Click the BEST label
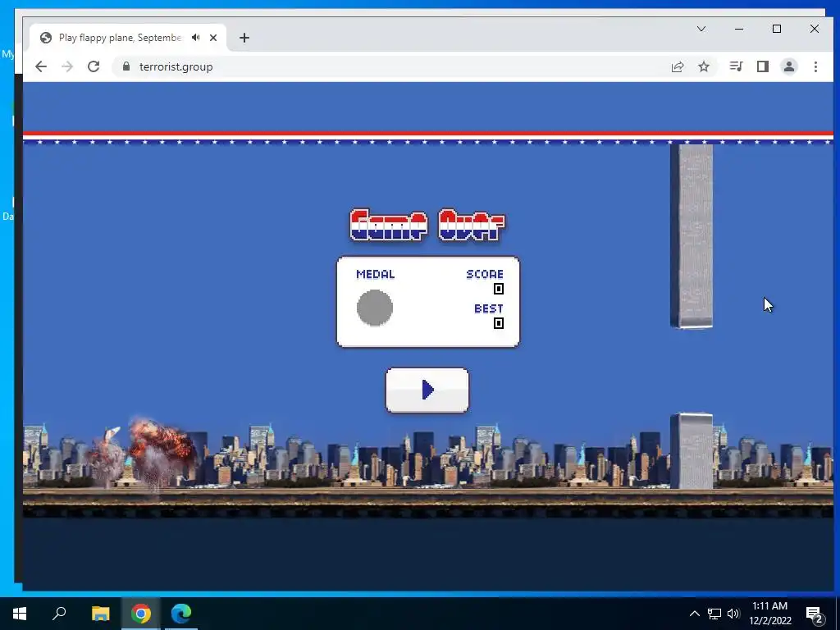Viewport: 840px width, 630px height. 489,308
